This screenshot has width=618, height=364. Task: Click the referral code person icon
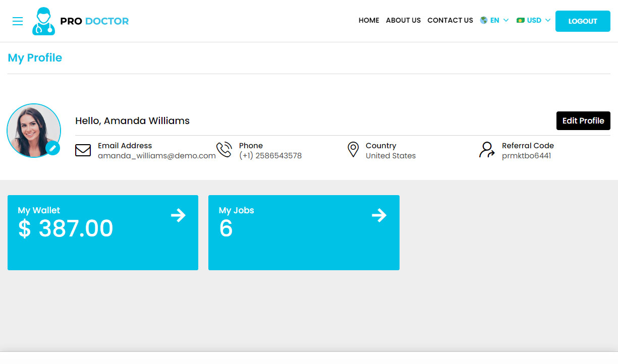coord(487,150)
